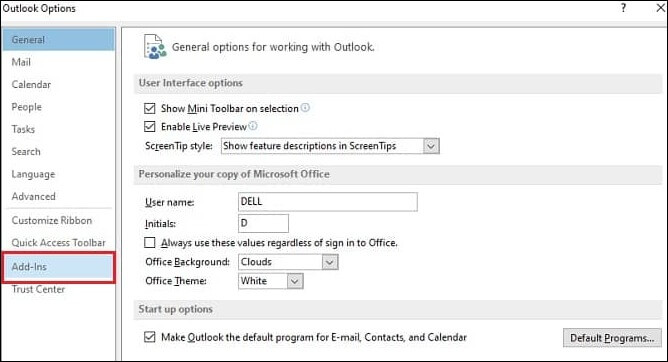Select Add-Ins in the sidebar
The image size is (668, 362).
59,267
